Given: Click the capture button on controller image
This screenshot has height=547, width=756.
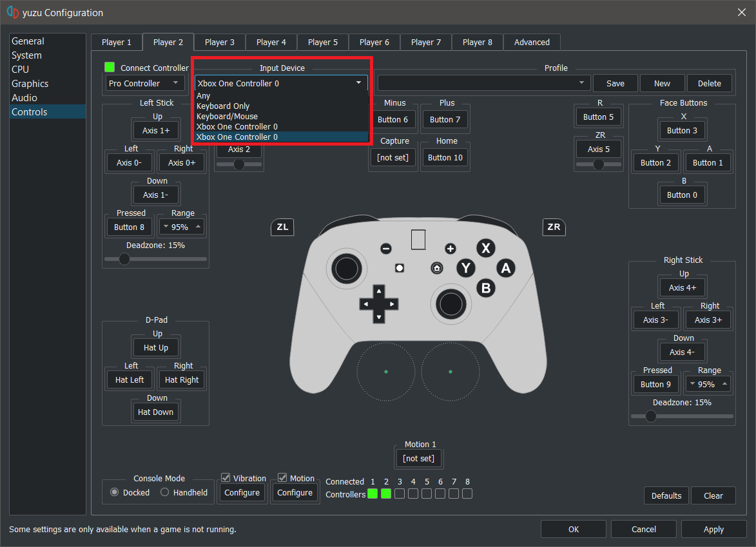Looking at the screenshot, I should coord(399,268).
